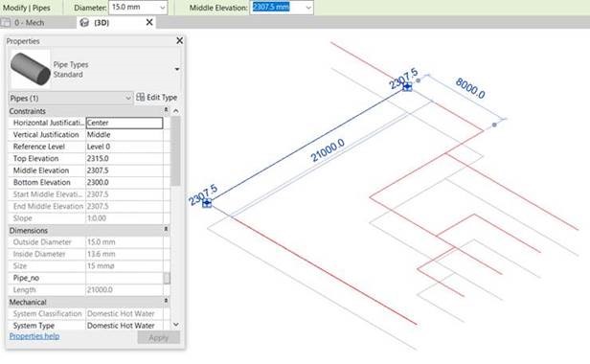Close the {3D} view tab
590x364 pixels.
[x=149, y=22]
